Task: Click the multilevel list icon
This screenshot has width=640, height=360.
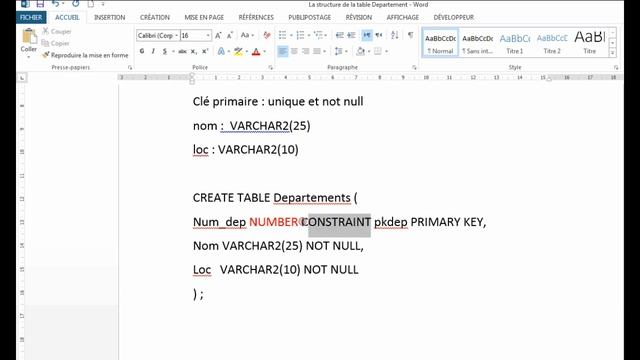Action: coord(318,36)
